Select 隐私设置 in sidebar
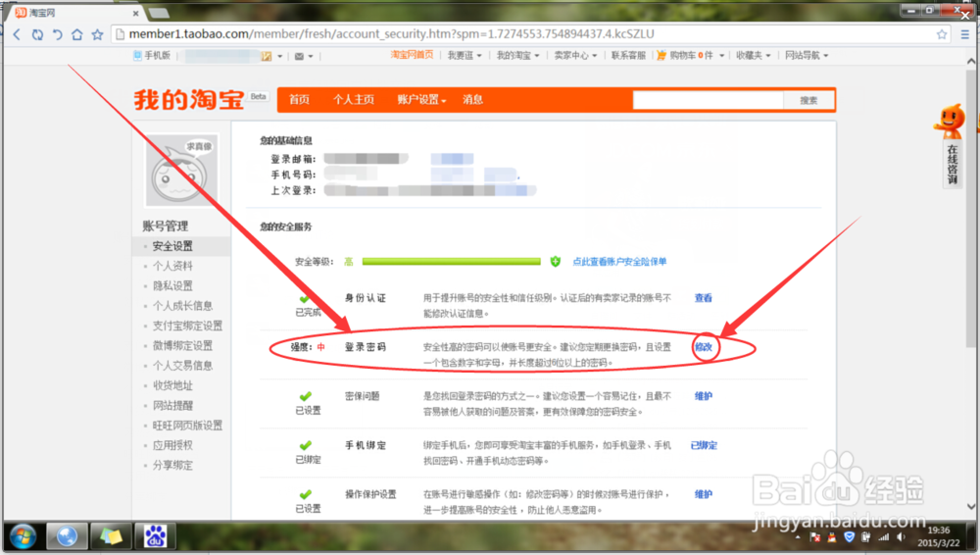This screenshot has height=555, width=980. point(172,286)
